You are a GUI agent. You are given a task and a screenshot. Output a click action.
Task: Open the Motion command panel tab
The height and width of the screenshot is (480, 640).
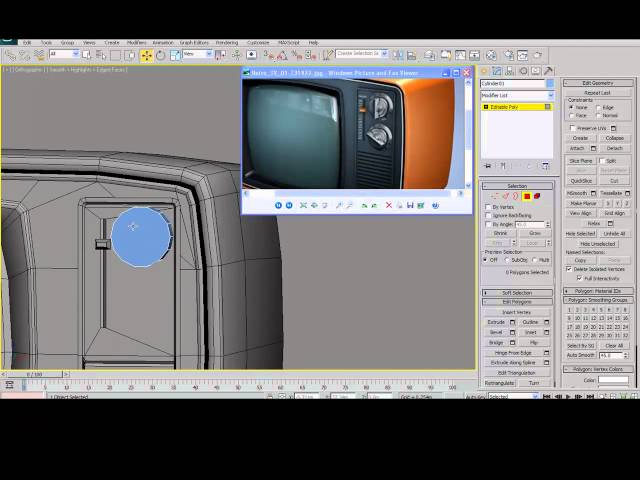523,71
